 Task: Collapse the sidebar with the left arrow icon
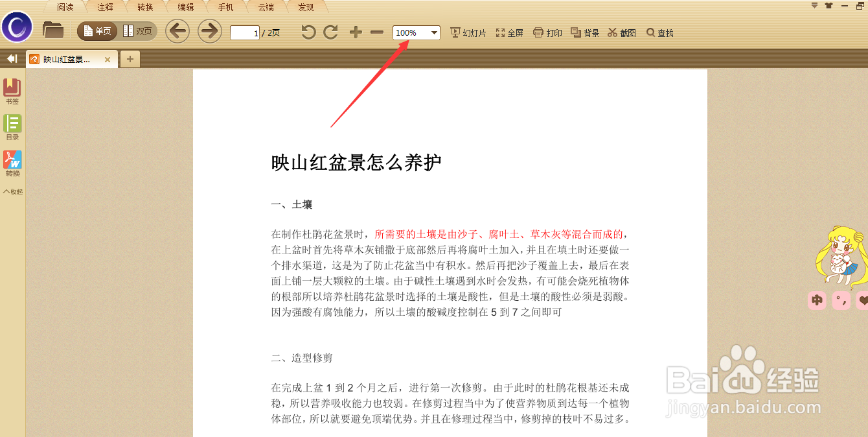click(x=12, y=59)
